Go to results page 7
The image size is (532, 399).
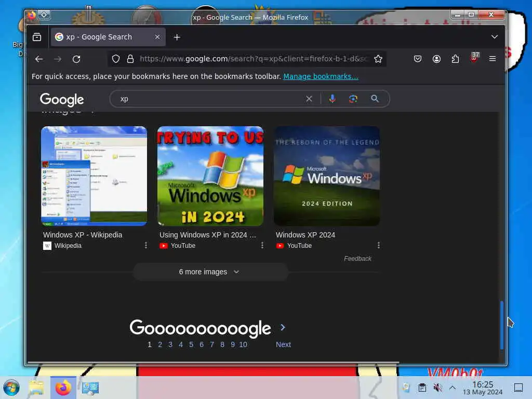click(x=212, y=344)
